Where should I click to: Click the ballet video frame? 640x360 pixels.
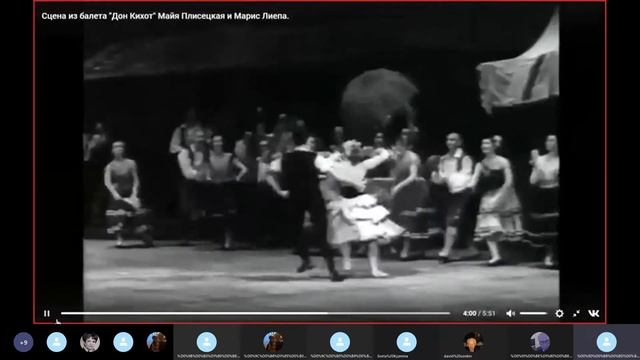[321, 161]
